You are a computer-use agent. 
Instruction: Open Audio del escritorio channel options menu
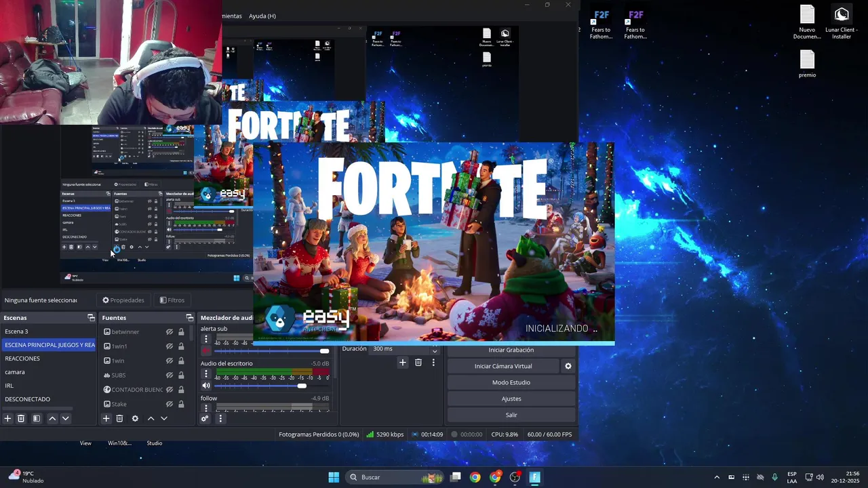(206, 373)
